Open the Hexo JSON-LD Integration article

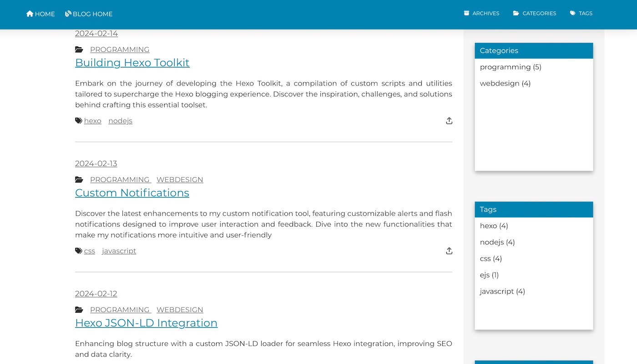coord(146,323)
